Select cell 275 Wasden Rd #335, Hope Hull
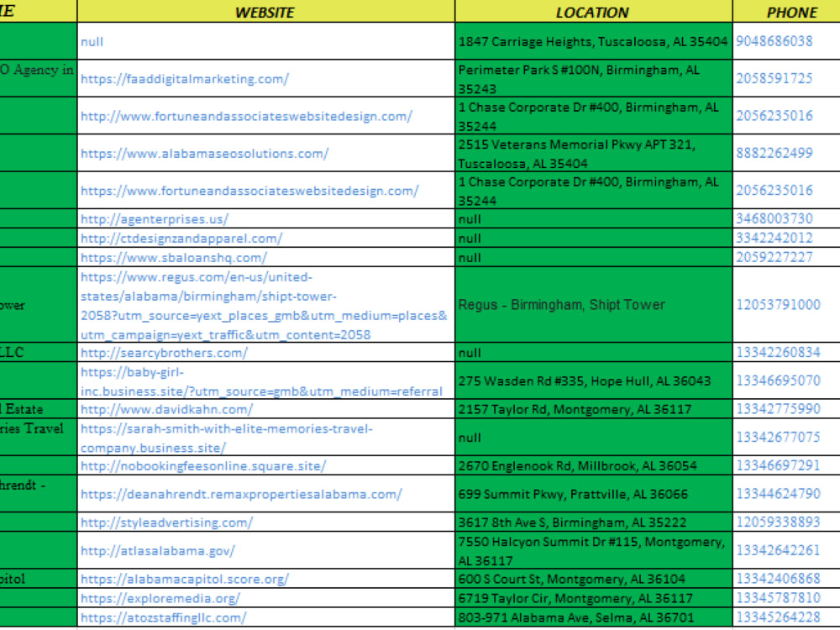The height and width of the screenshot is (630, 840). 593,381
